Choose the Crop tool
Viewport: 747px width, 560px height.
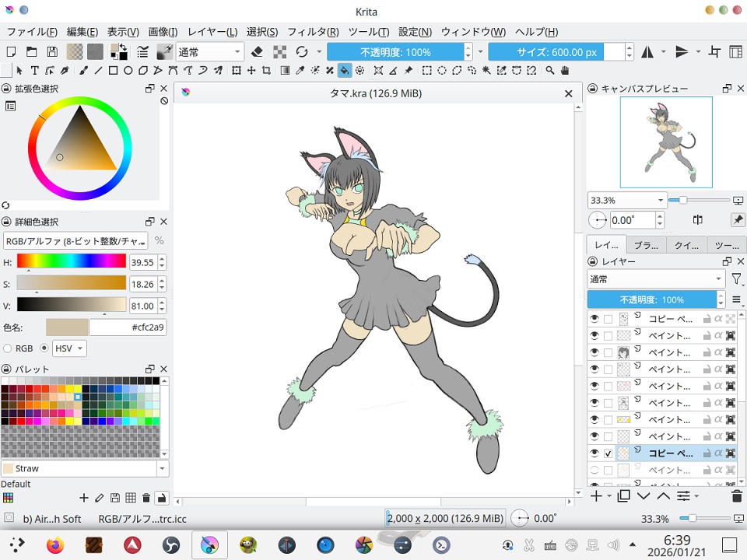266,71
